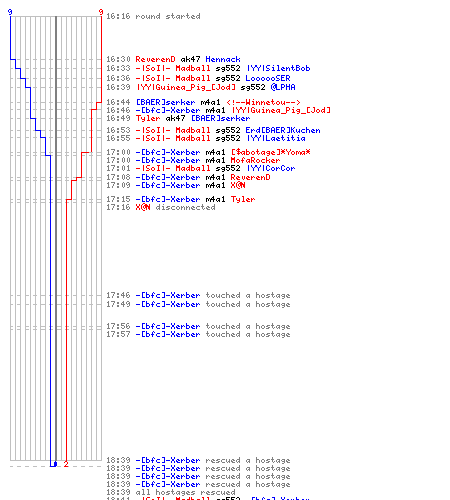Viewport: 450px width, 500px height.
Task: Click [$abotage]*Yoma* player name
Action: [271, 152]
